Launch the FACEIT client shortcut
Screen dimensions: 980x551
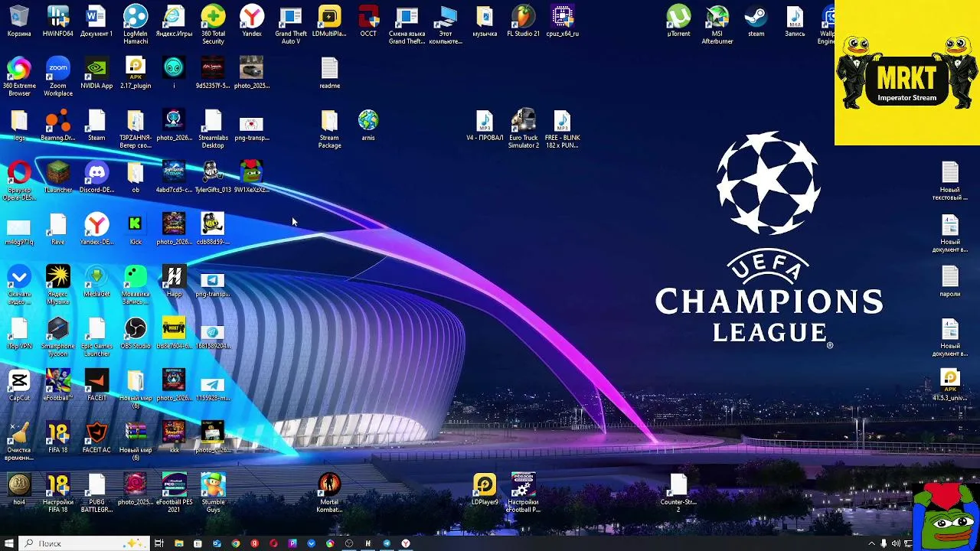pos(96,386)
